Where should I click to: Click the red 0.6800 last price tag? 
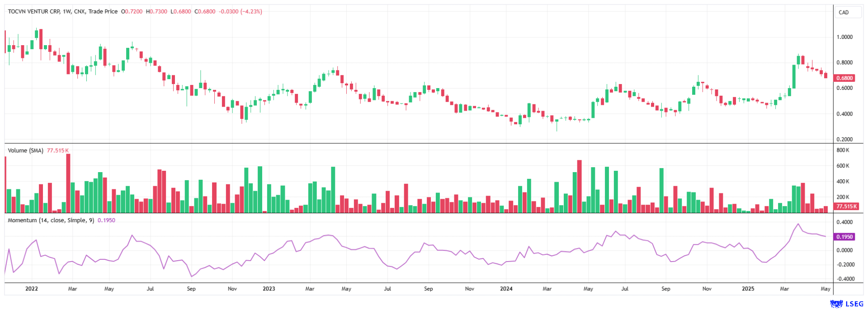click(844, 78)
